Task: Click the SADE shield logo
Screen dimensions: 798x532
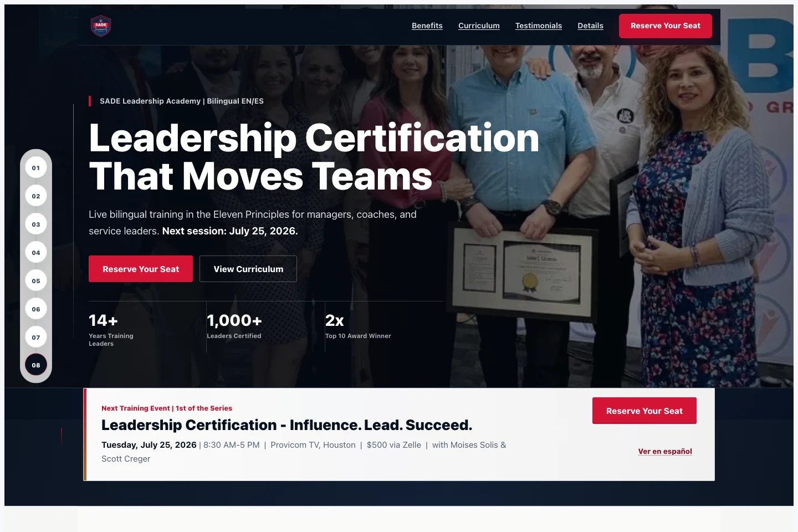Action: [x=101, y=26]
